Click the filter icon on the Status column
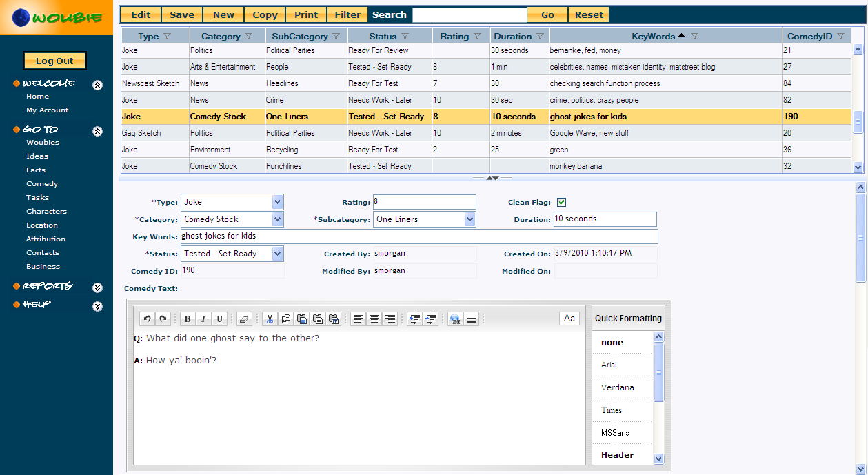 (x=405, y=36)
